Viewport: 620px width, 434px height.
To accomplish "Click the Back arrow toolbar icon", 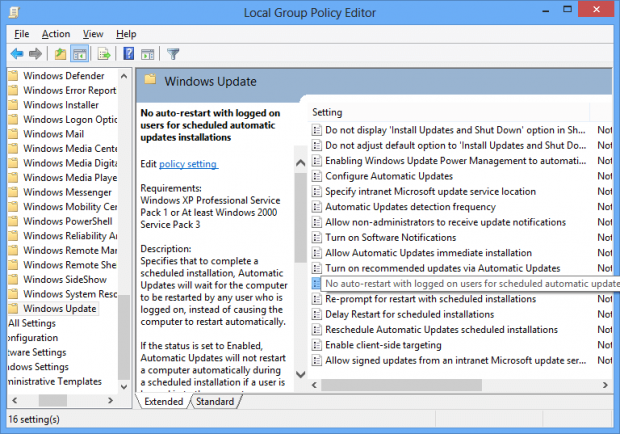I will pos(17,54).
